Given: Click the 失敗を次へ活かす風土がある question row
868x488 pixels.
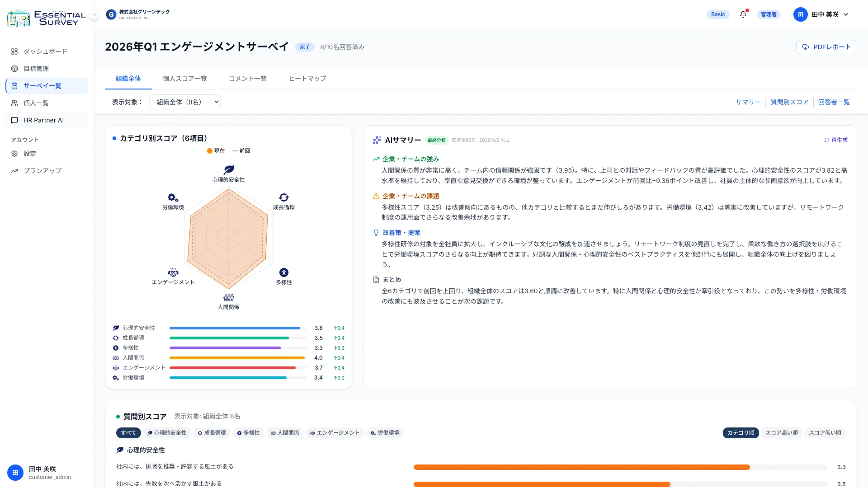Looking at the screenshot, I should 481,483.
